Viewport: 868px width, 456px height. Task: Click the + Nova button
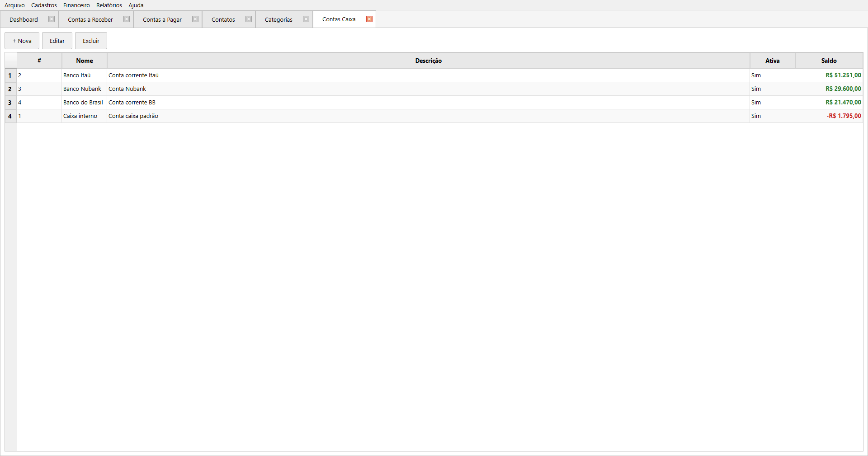pyautogui.click(x=22, y=41)
